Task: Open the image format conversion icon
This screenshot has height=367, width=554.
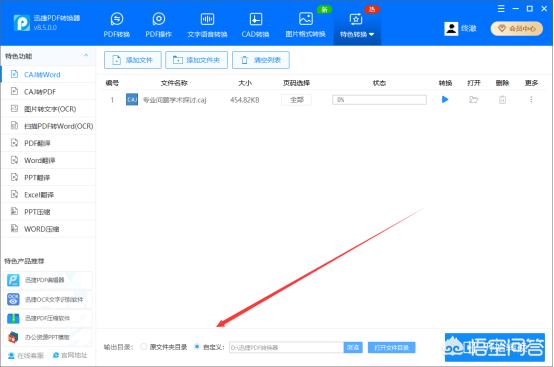Action: (x=306, y=19)
